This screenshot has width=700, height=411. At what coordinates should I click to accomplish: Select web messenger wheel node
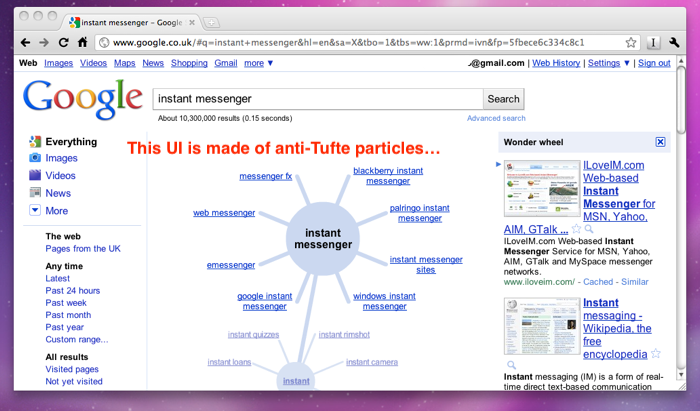coord(224,213)
